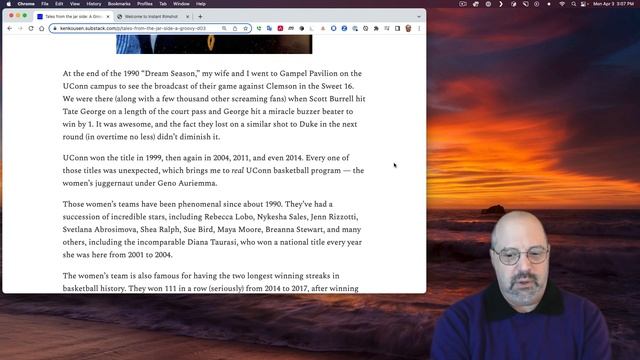The width and height of the screenshot is (640, 360).
Task: Switch to the 'Tales from the jar side' tab
Action: [x=73, y=17]
